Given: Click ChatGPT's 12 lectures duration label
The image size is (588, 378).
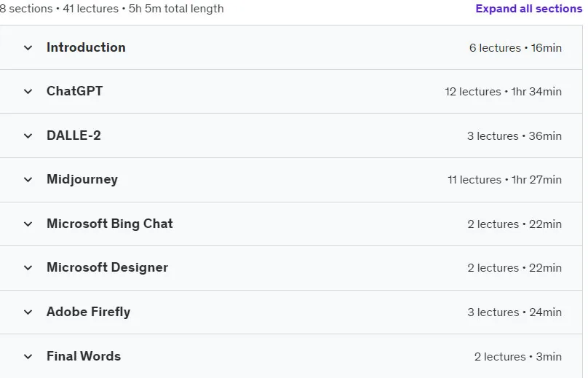Looking at the screenshot, I should click(504, 92).
